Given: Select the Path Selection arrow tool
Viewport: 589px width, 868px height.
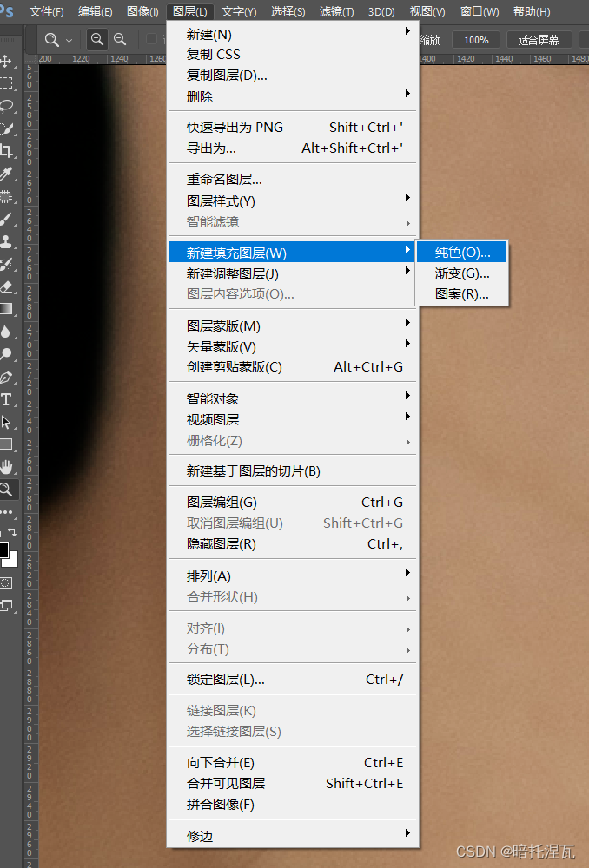Looking at the screenshot, I should 6,422.
